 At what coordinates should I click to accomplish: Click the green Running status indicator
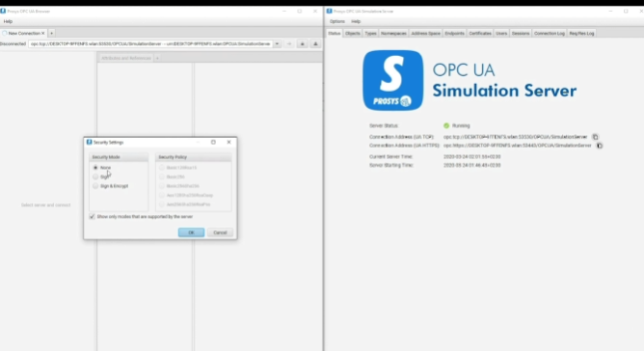click(x=446, y=125)
